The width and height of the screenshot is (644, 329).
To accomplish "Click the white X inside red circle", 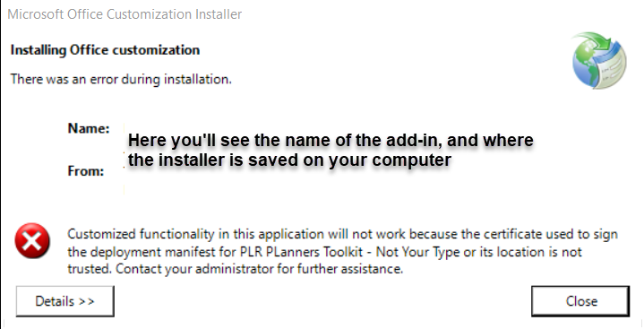I will pos(32,241).
